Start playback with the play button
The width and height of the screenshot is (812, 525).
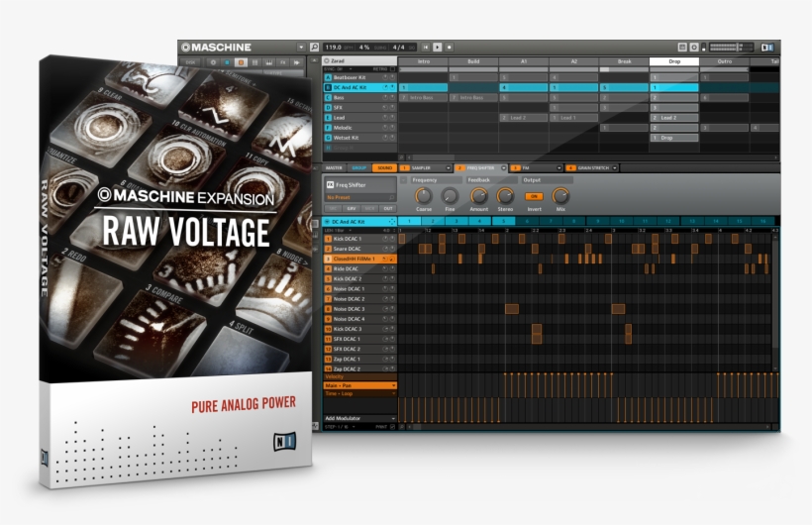coord(437,48)
